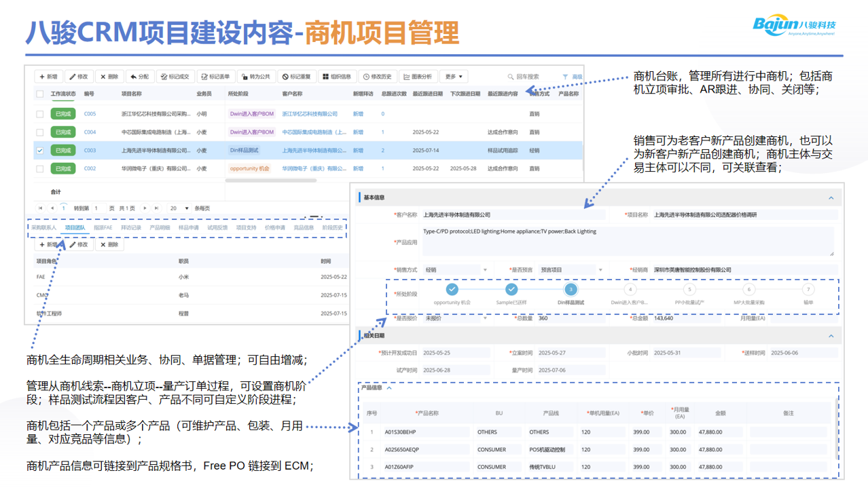Switch to the 产品明细 tab

(160, 228)
